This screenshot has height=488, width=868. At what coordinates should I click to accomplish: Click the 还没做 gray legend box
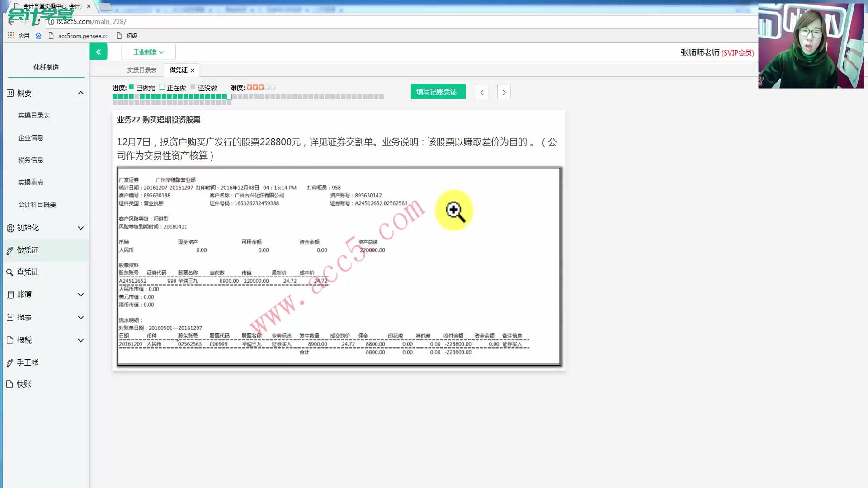pyautogui.click(x=193, y=87)
